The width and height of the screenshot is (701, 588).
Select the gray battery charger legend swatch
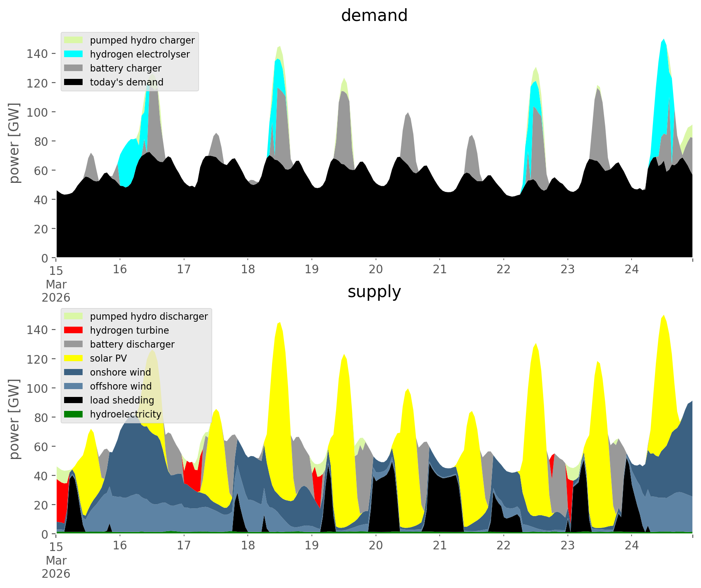pyautogui.click(x=74, y=68)
